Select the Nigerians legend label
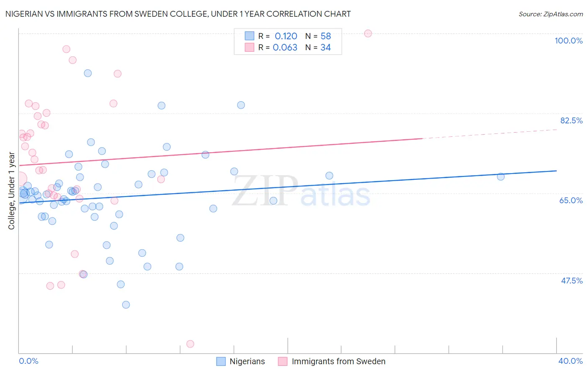The width and height of the screenshot is (588, 373). pyautogui.click(x=247, y=361)
